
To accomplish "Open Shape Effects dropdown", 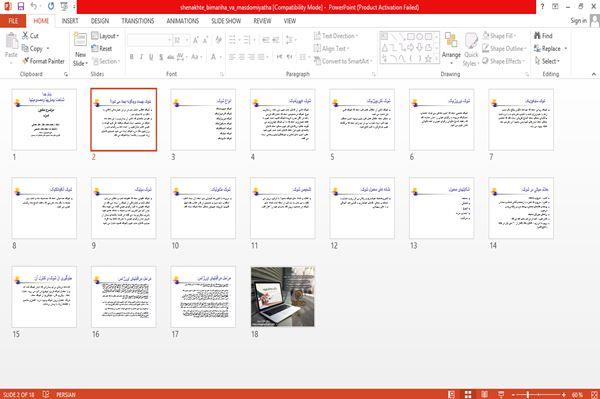I will pyautogui.click(x=504, y=61).
